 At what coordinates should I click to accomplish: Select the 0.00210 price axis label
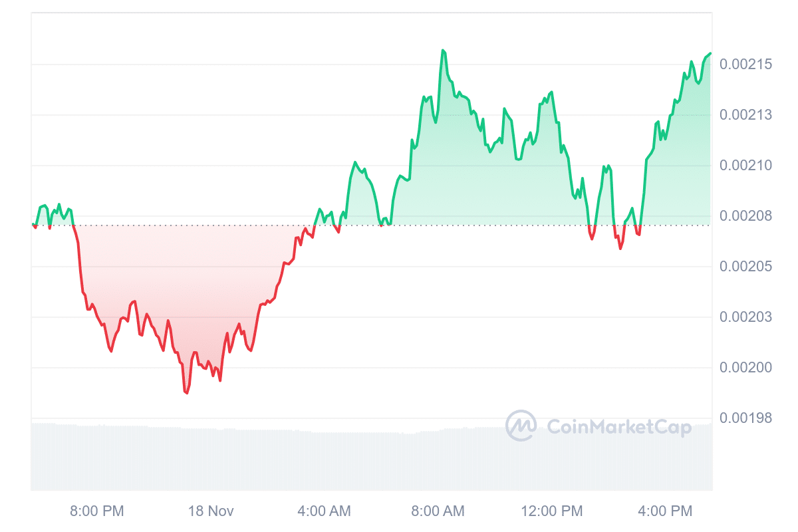point(745,166)
